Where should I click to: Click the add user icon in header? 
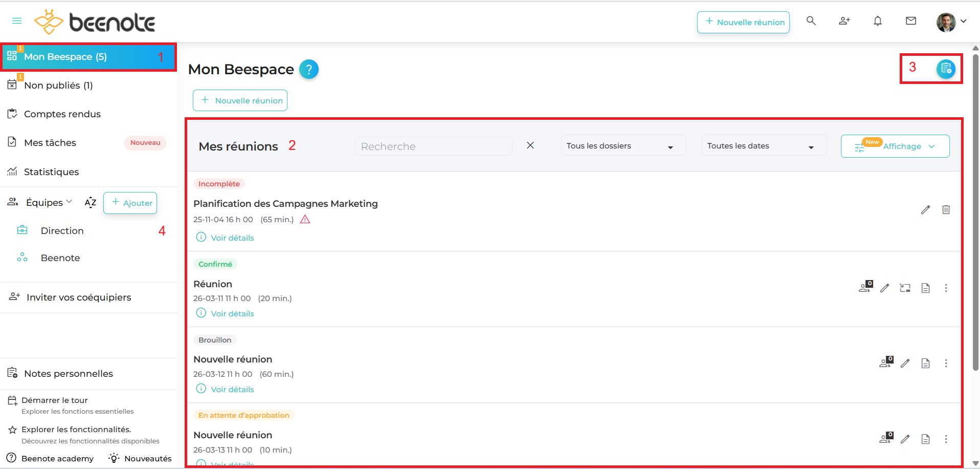tap(844, 21)
